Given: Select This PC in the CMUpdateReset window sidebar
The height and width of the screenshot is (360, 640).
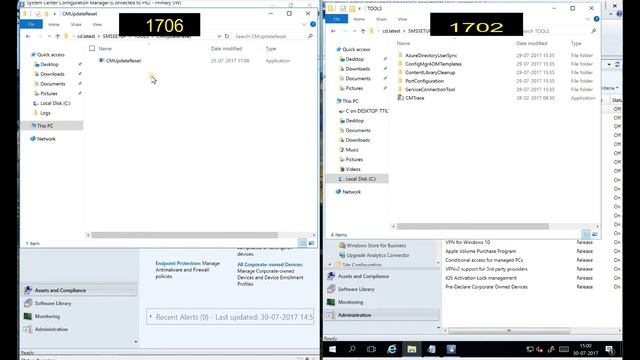Looking at the screenshot, I should (x=52, y=126).
